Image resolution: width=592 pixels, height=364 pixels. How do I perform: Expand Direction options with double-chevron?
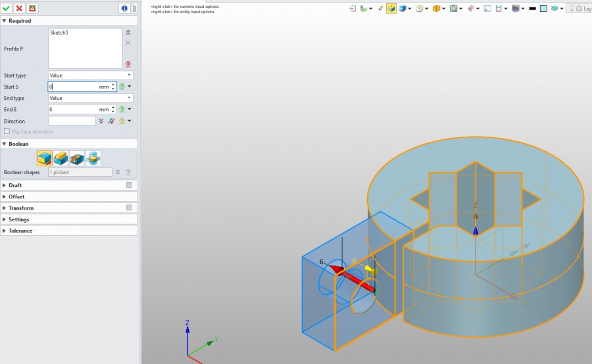tap(101, 121)
